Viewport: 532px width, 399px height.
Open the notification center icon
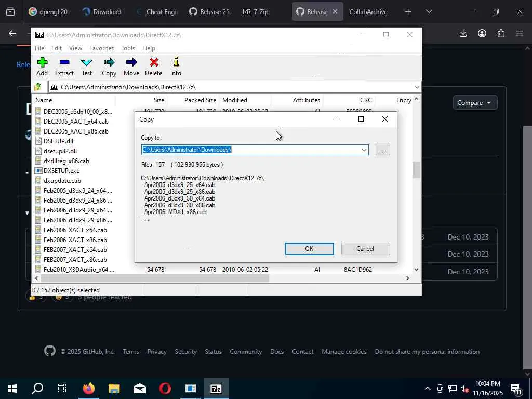click(x=516, y=389)
